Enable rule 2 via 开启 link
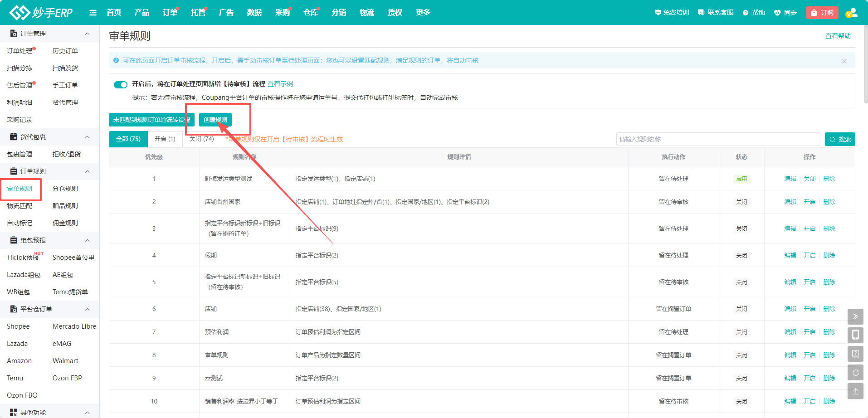 pos(809,202)
